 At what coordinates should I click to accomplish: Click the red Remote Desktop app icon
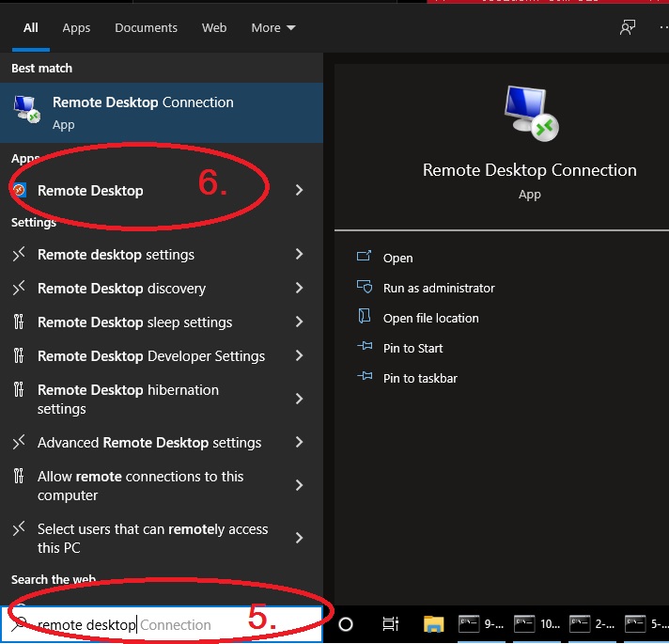pyautogui.click(x=19, y=190)
